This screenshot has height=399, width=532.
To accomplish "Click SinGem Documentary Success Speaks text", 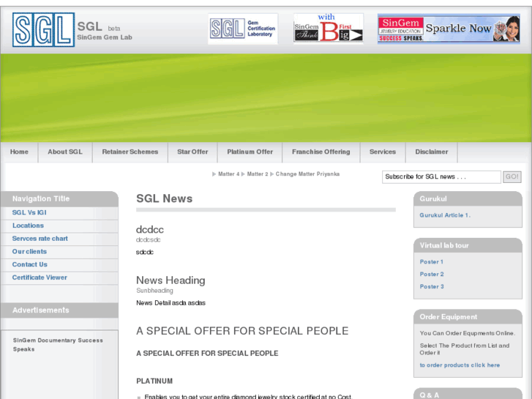I will coord(58,345).
